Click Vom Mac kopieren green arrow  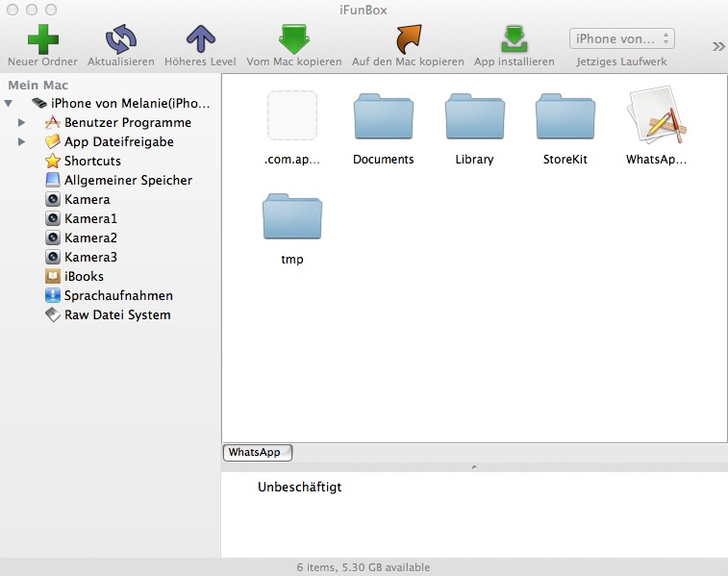pyautogui.click(x=294, y=39)
